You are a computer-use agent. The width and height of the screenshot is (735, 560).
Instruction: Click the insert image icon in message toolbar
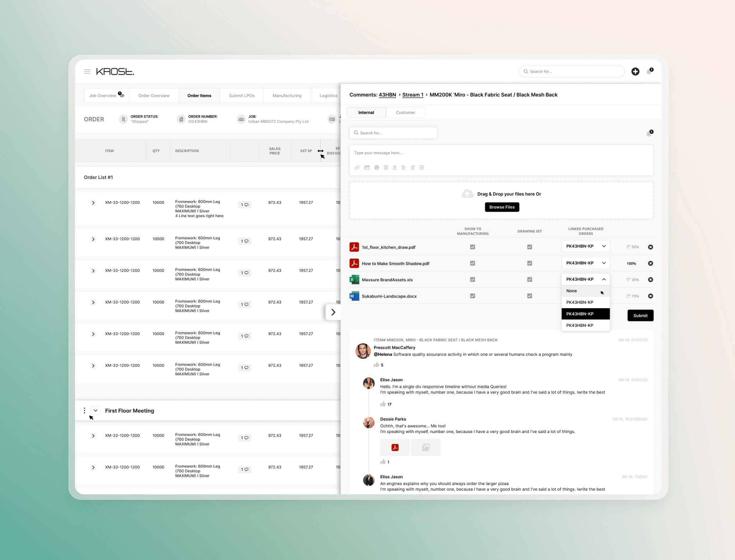[367, 168]
